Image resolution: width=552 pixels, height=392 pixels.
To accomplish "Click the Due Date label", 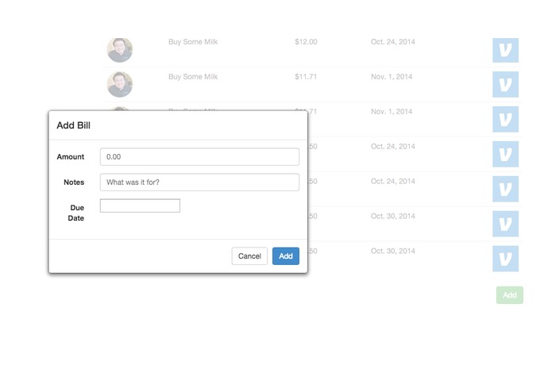I will [76, 213].
